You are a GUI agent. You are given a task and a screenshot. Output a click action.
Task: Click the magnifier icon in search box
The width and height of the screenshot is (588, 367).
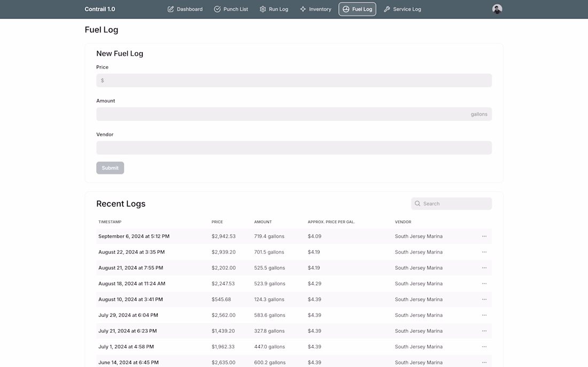click(417, 204)
